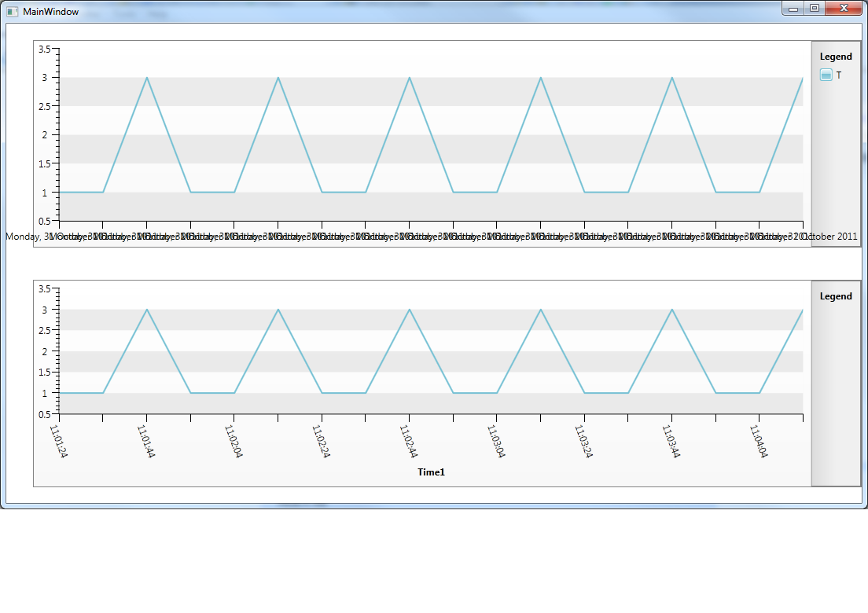The image size is (868, 613).
Task: Click the MainWindow title text
Action: pos(51,12)
